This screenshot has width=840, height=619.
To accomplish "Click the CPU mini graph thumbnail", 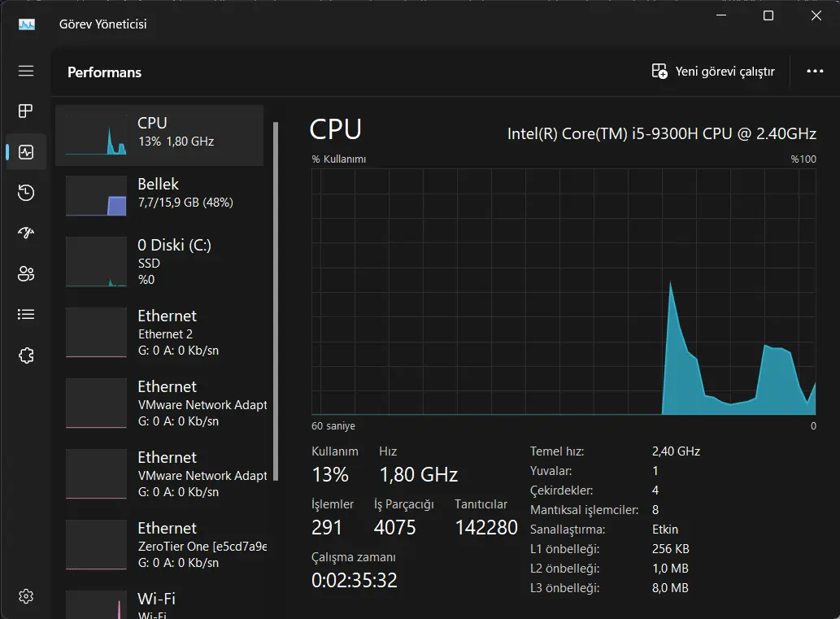I will click(97, 135).
